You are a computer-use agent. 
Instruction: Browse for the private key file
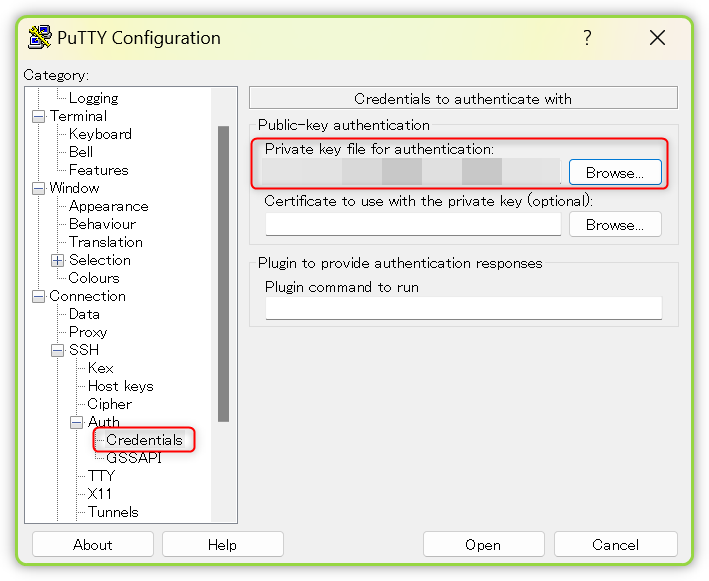615,172
